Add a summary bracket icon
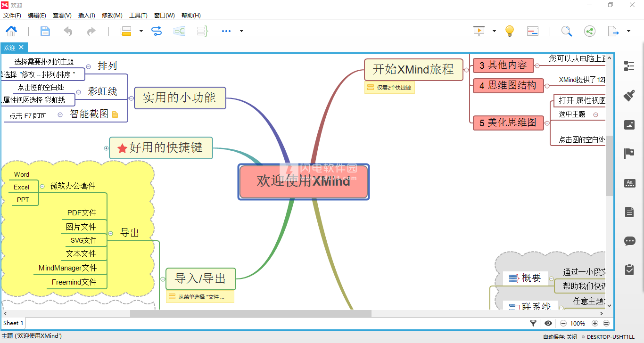The image size is (644, 343). coord(202,31)
